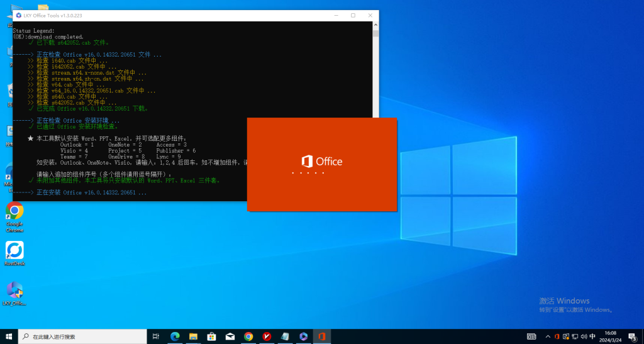Open the notepad-style taskbar app
Viewport: 644px width, 344px height.
pos(285,336)
